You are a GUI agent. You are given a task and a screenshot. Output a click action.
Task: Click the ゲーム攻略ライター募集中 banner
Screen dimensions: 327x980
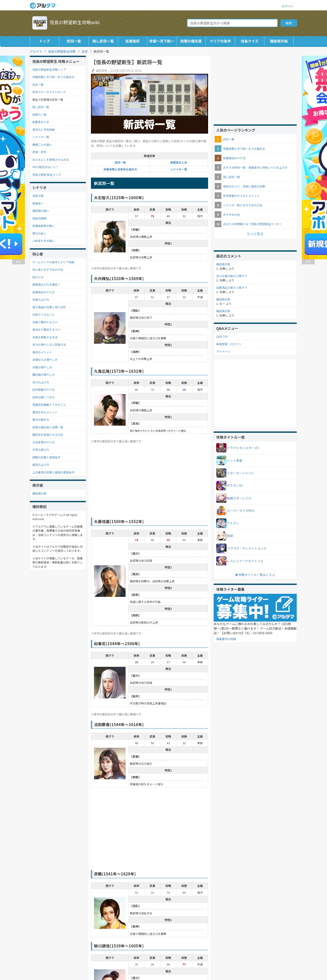255,608
